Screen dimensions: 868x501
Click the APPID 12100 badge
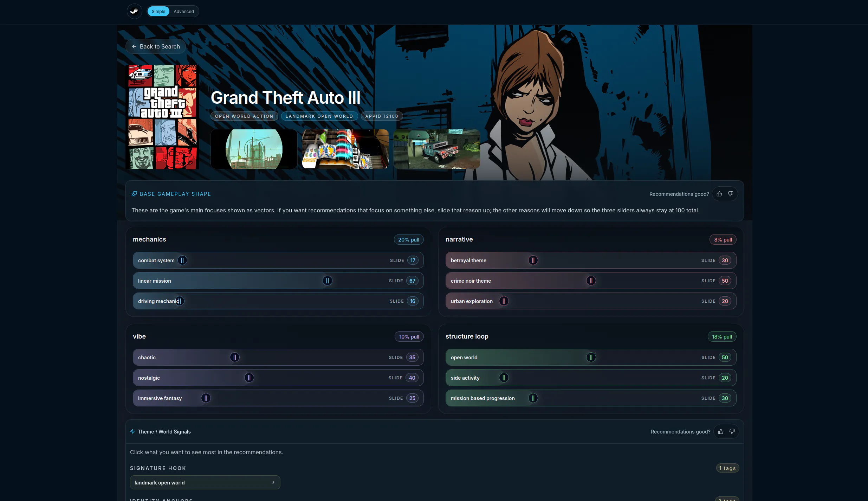[x=382, y=116]
